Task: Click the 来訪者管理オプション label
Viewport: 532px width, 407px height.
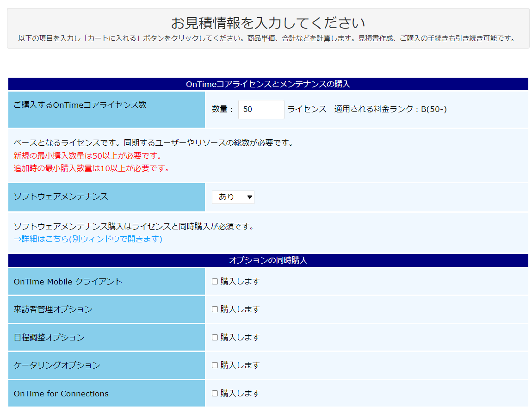Action: tap(53, 309)
